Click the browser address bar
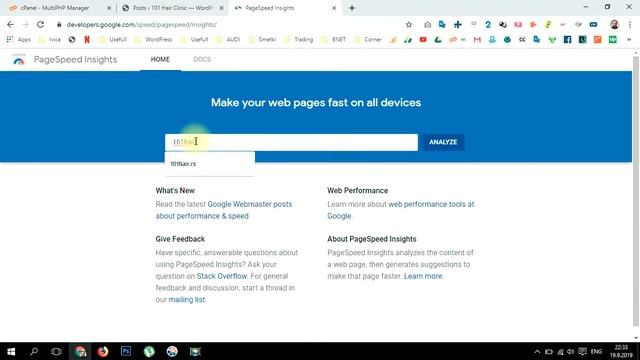 tap(229, 24)
